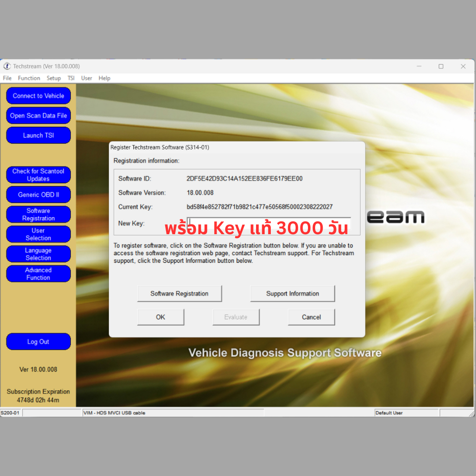Image resolution: width=476 pixels, height=476 pixels.
Task: Confirm registration dialog with OK
Action: [x=160, y=317]
